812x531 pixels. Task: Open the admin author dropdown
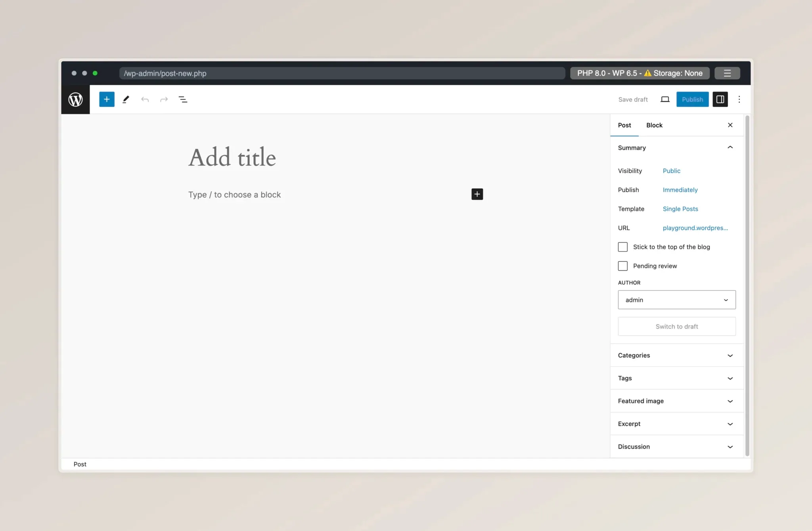676,300
